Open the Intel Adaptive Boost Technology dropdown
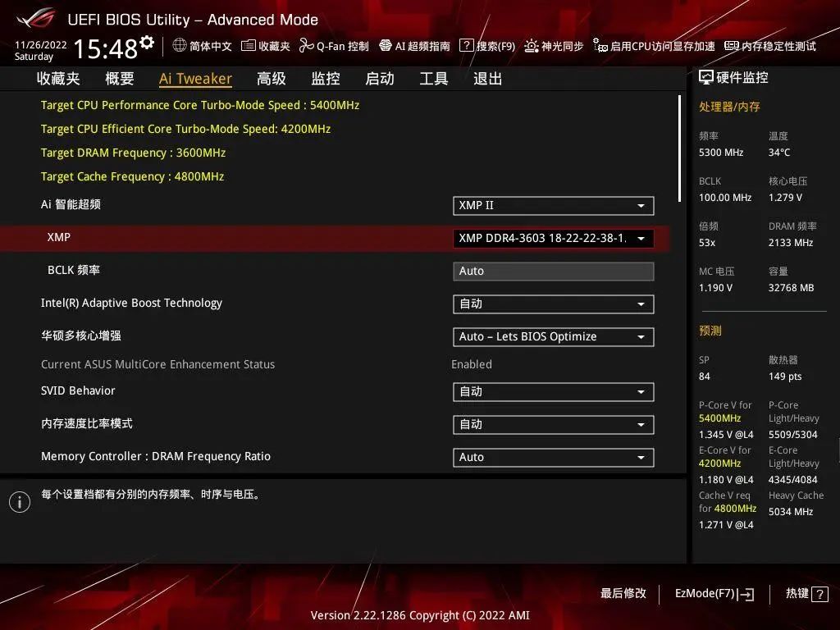 click(554, 304)
